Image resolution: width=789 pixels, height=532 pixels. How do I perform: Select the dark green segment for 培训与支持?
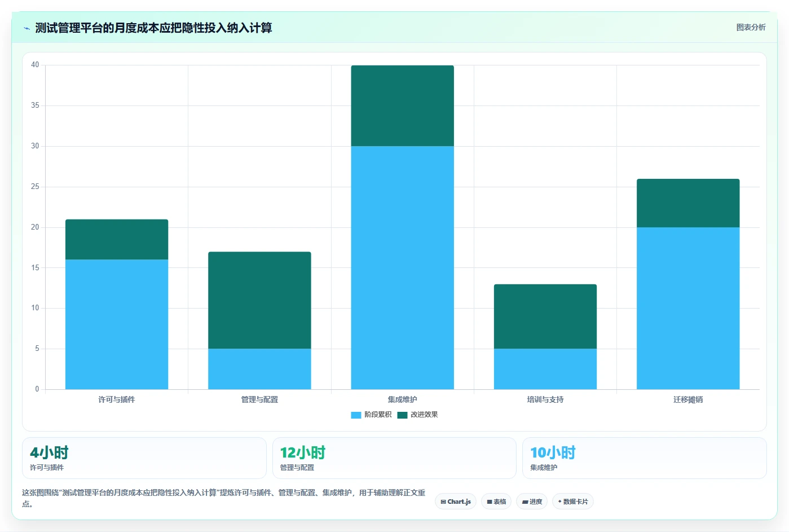pyautogui.click(x=545, y=316)
